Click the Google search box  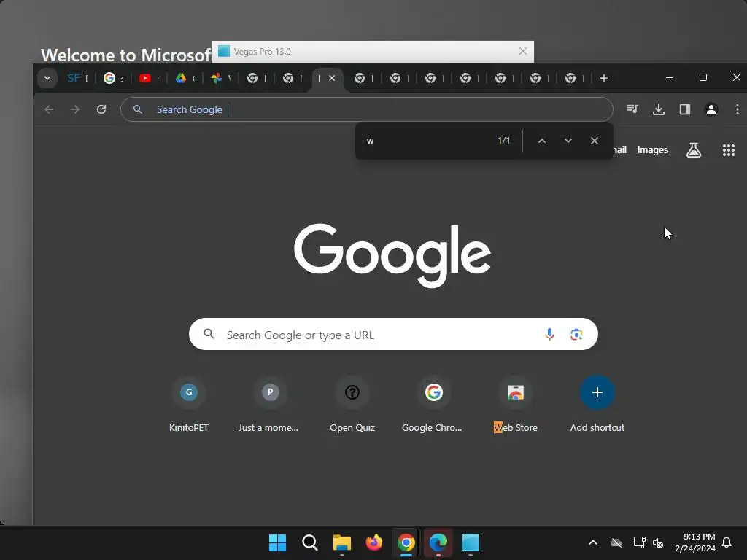tap(393, 334)
